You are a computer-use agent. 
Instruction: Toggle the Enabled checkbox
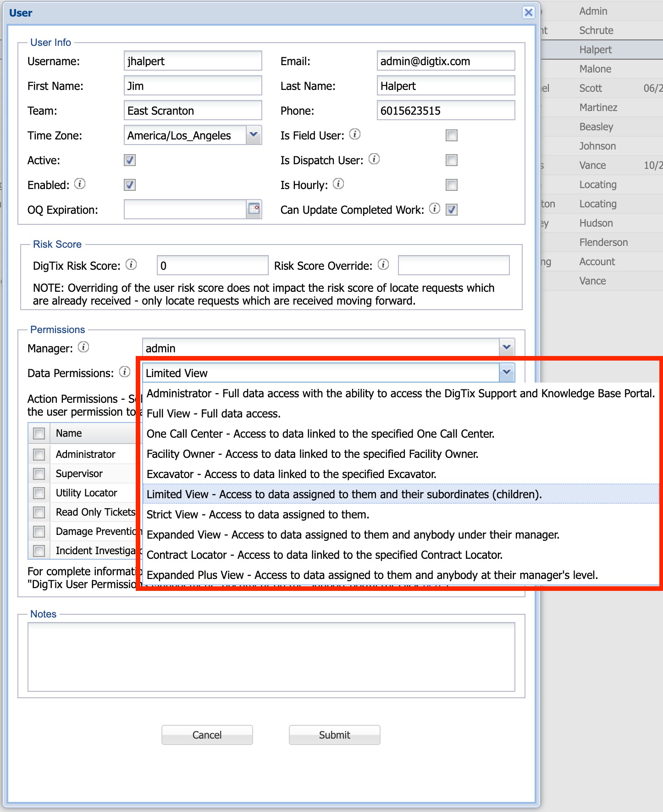[x=130, y=185]
